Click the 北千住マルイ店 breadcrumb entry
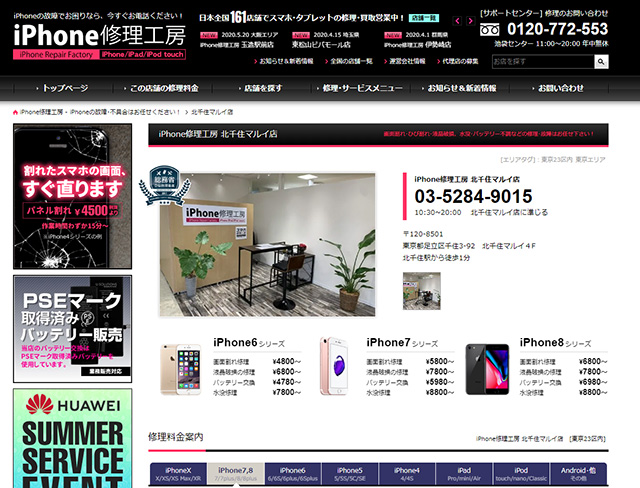 pyautogui.click(x=212, y=112)
